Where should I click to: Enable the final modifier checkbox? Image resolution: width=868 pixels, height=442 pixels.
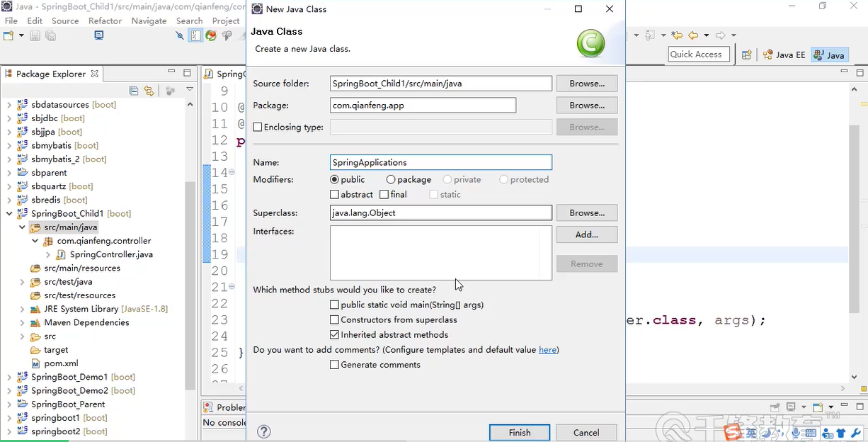(384, 194)
